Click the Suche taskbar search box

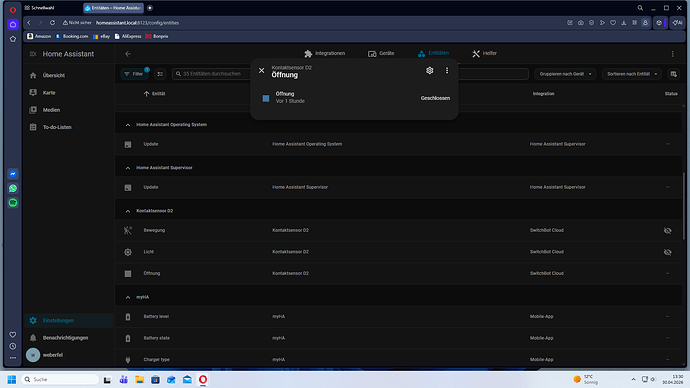click(x=60, y=379)
